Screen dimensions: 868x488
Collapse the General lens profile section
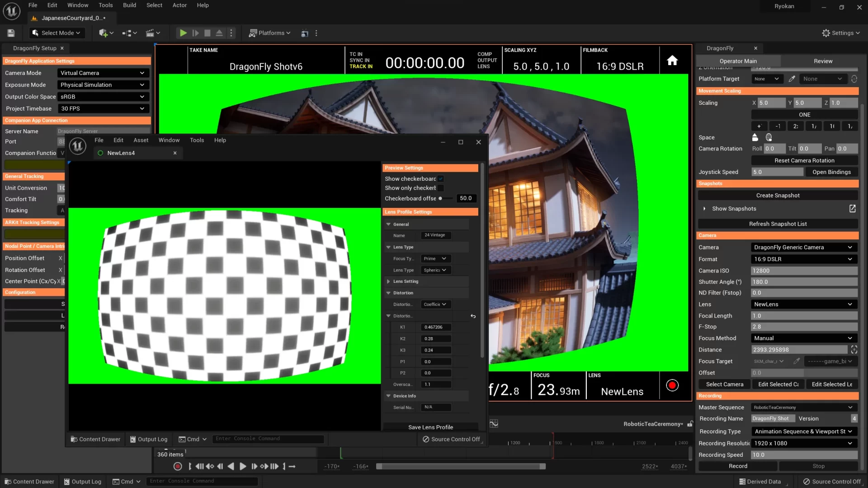[388, 224]
